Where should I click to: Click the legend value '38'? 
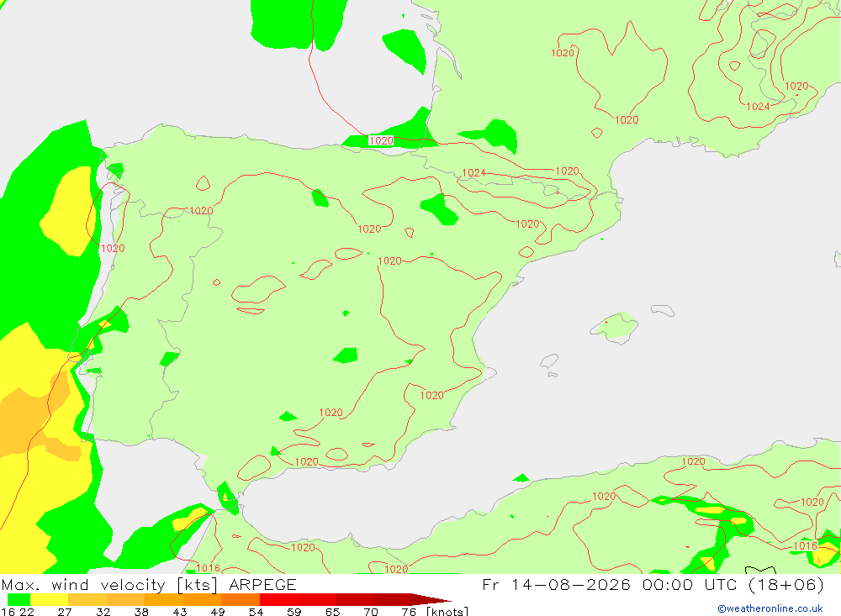141,612
